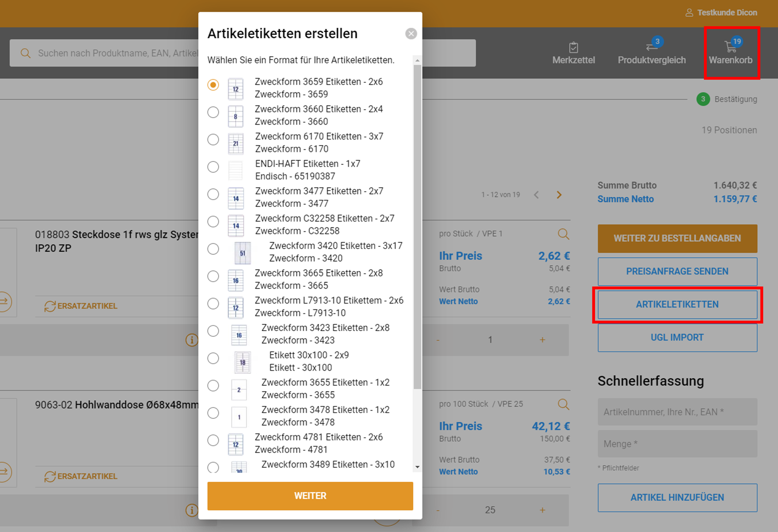Viewport: 778px width, 532px height.
Task: Open Produktvergleich compare icon
Action: pos(651,47)
